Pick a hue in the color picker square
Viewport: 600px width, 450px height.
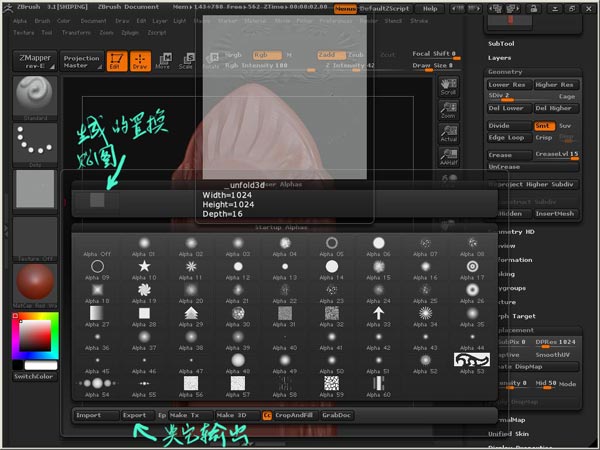point(35,336)
